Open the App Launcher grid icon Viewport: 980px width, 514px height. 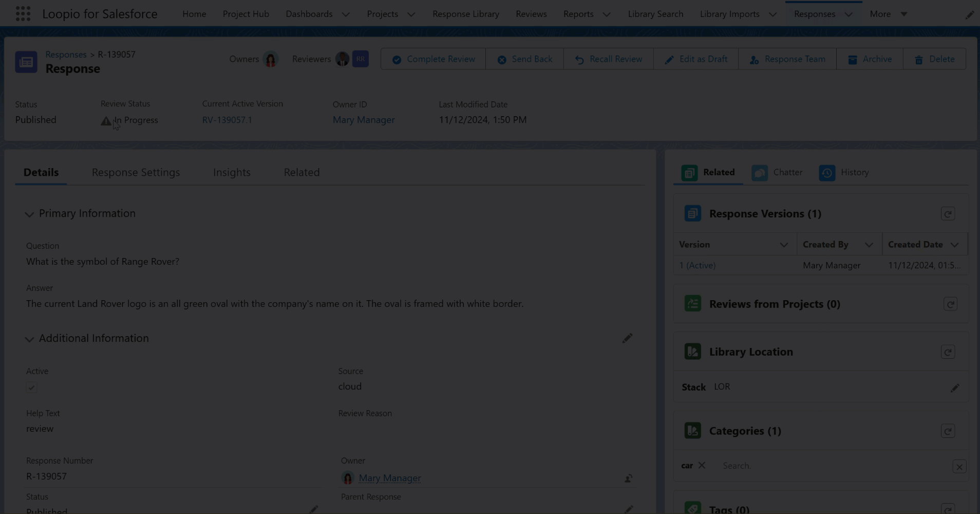23,14
